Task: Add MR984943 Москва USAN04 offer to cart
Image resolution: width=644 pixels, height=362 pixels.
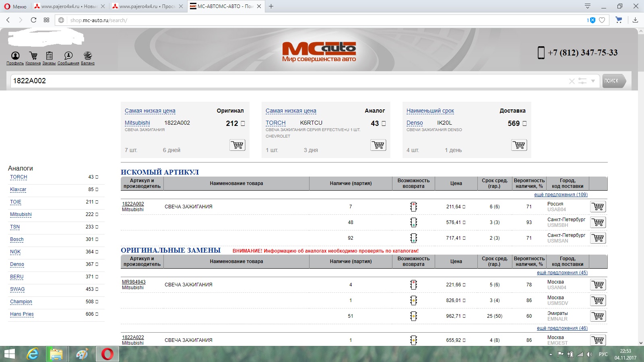Action: pos(598,285)
